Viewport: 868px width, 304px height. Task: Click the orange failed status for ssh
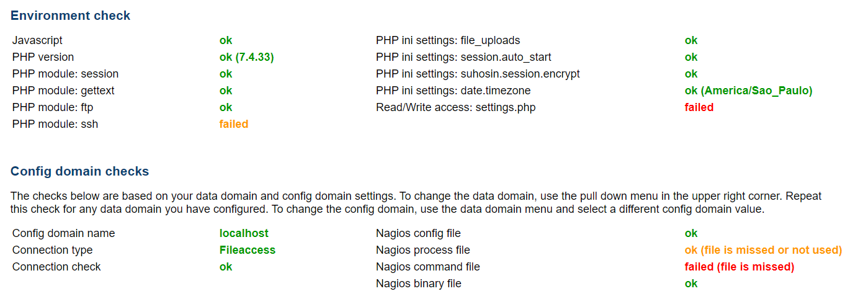233,124
